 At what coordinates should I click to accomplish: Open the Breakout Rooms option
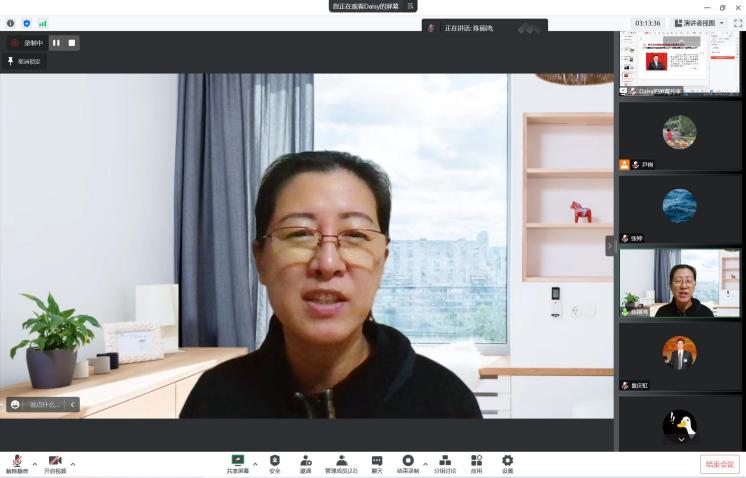point(445,464)
